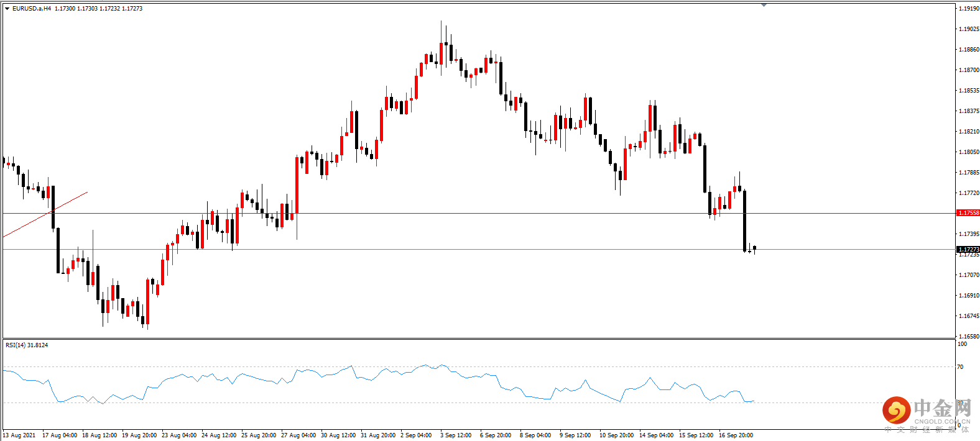This screenshot has height=441, width=980.
Task: Click the 3 Sep 12:00 time label
Action: click(x=456, y=435)
